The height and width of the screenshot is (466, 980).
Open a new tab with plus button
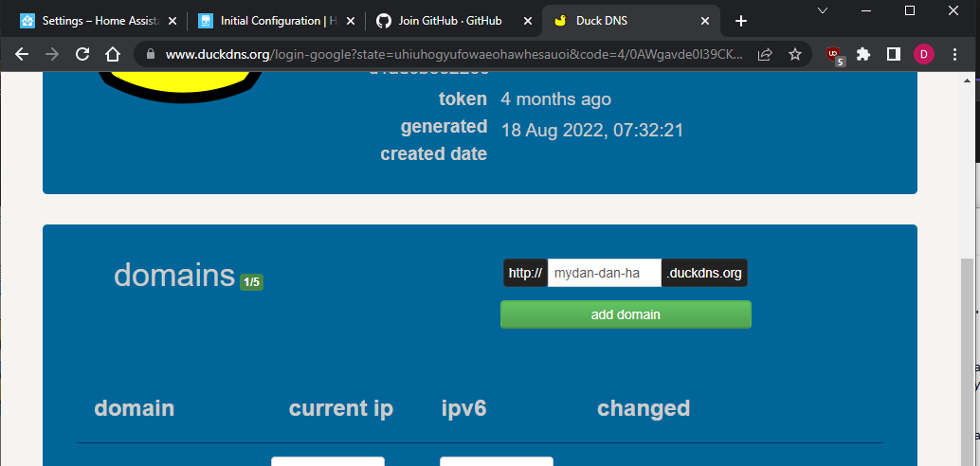(740, 21)
